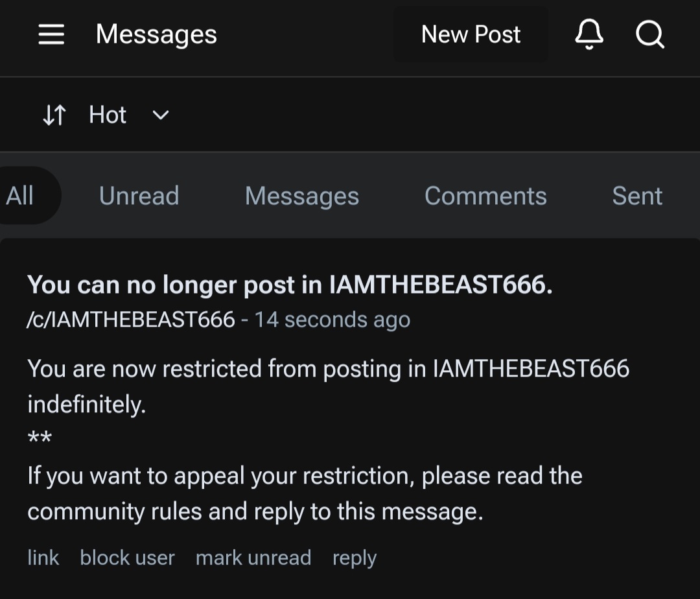Select the All filter tab

tap(21, 196)
